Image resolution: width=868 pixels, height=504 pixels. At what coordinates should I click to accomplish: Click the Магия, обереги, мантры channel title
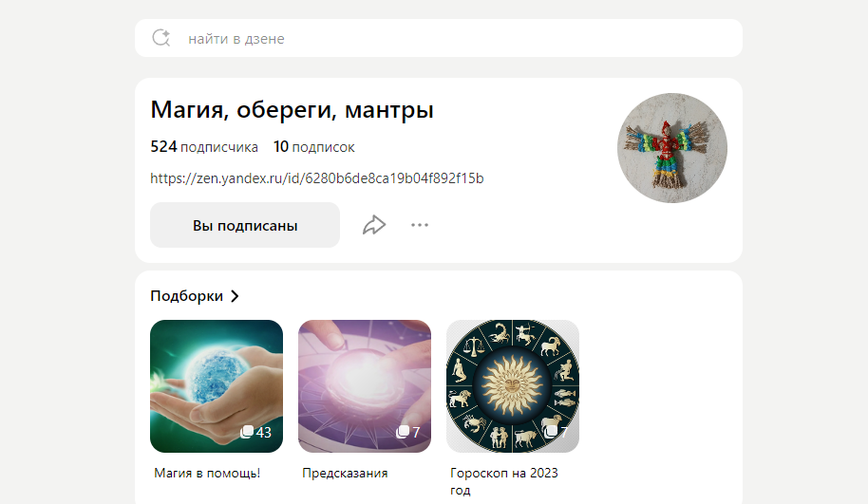tap(292, 109)
